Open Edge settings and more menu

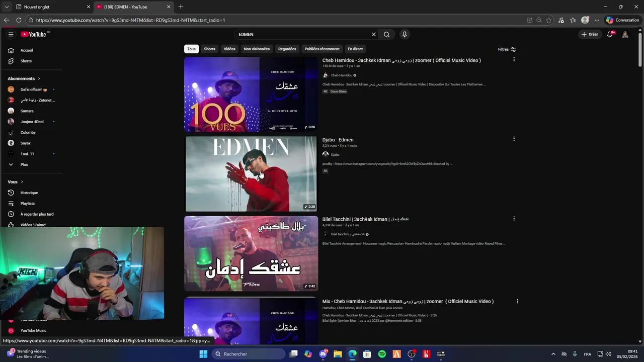pyautogui.click(x=597, y=20)
